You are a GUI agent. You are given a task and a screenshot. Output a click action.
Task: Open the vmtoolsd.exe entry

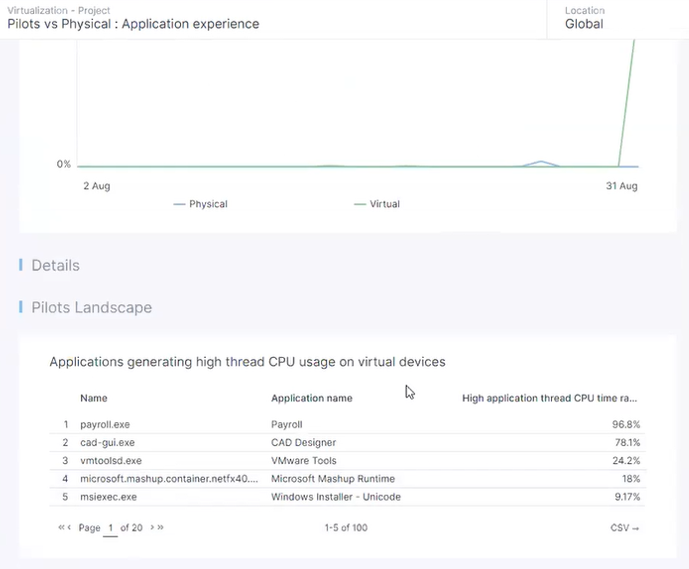coord(111,461)
